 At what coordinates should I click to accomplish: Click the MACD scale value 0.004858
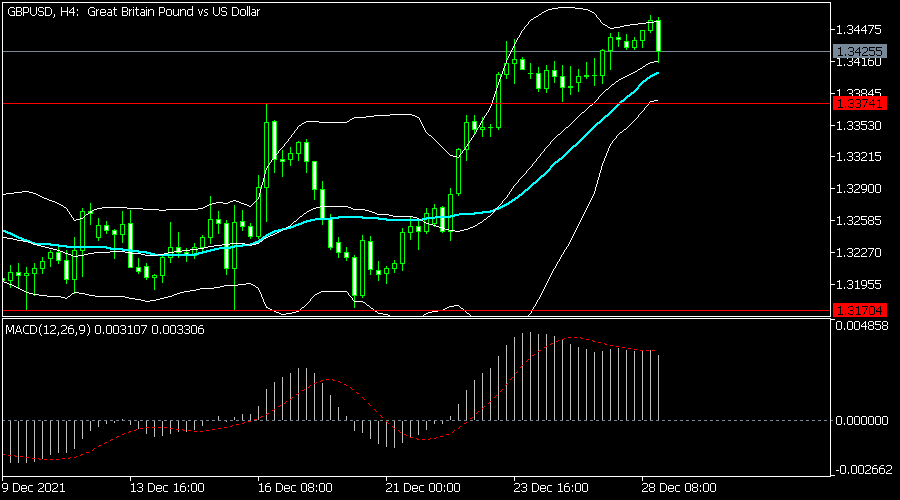click(862, 326)
